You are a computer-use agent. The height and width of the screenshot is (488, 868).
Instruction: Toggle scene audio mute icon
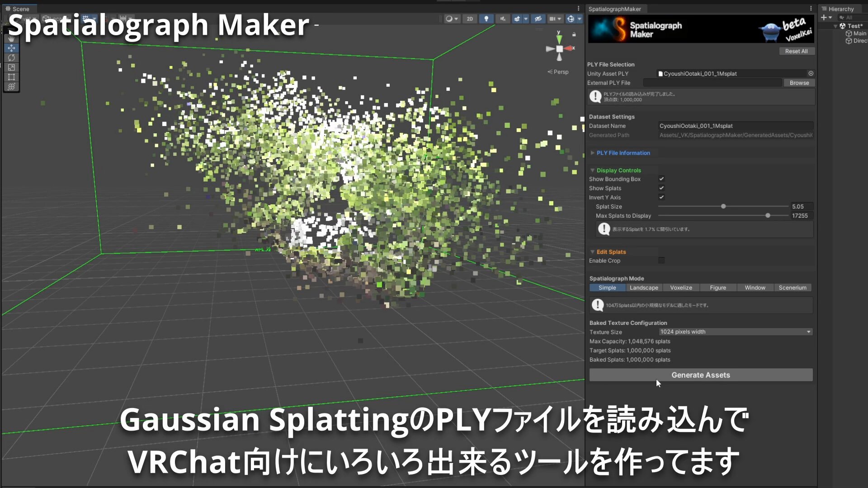coord(502,19)
